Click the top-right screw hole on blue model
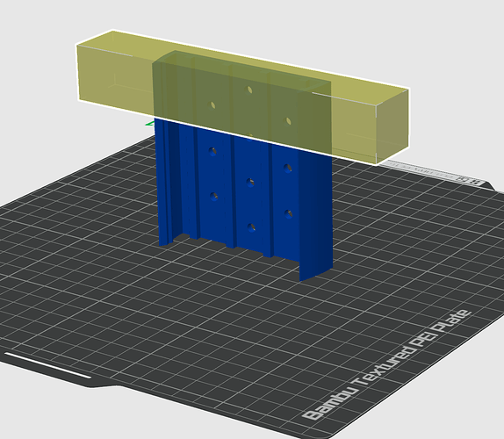The height and width of the screenshot is (439, 504). [288, 168]
